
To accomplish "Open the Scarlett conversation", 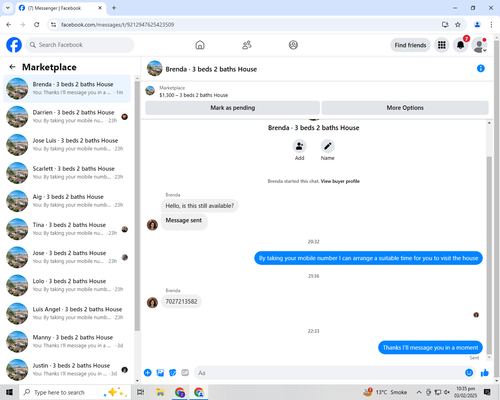I will [x=67, y=173].
